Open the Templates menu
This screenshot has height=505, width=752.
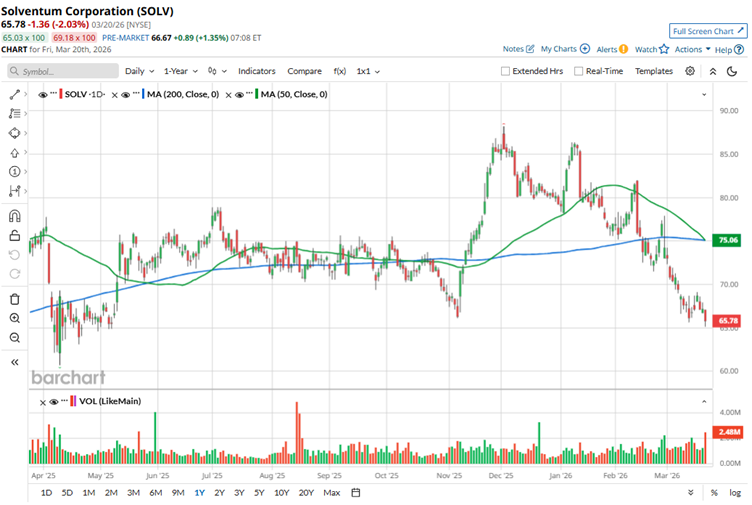[x=654, y=71]
